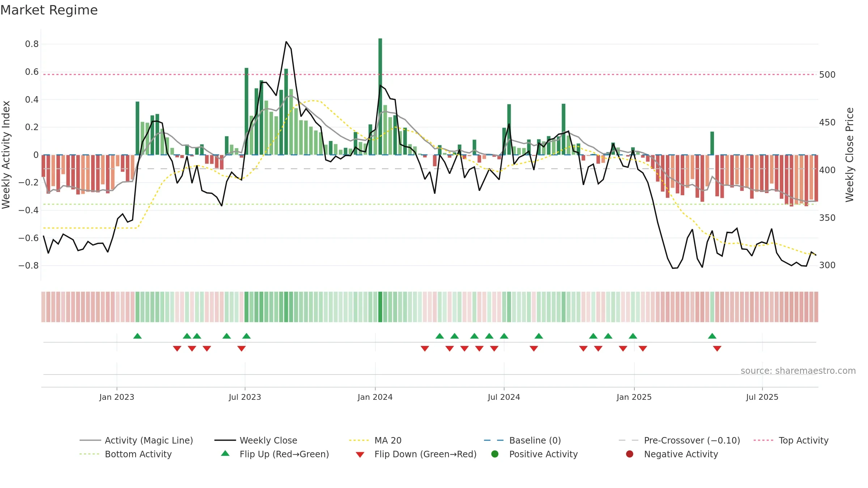The width and height of the screenshot is (868, 488).
Task: Click the last flip-up triangle before Jul 2025
Action: (712, 336)
